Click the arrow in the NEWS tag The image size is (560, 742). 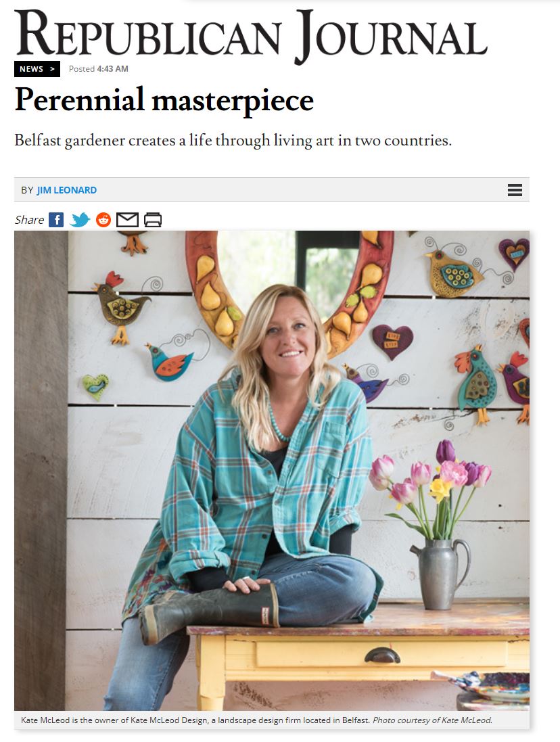[53, 69]
